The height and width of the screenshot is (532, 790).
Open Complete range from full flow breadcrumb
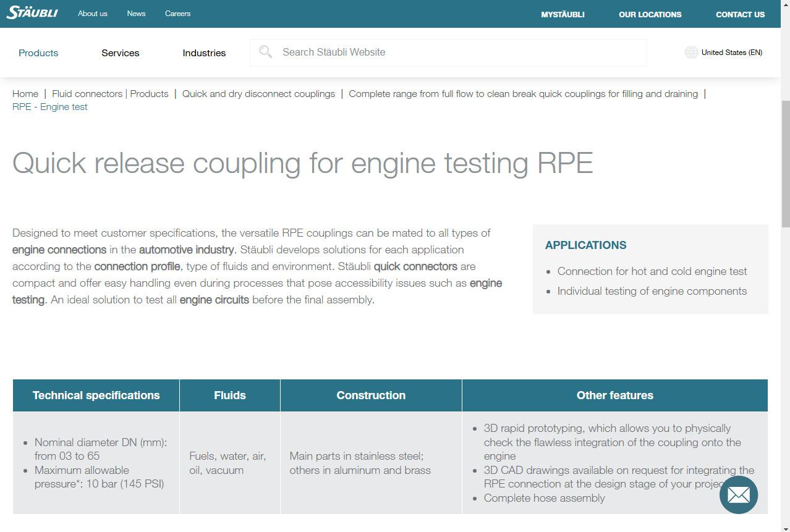point(523,94)
